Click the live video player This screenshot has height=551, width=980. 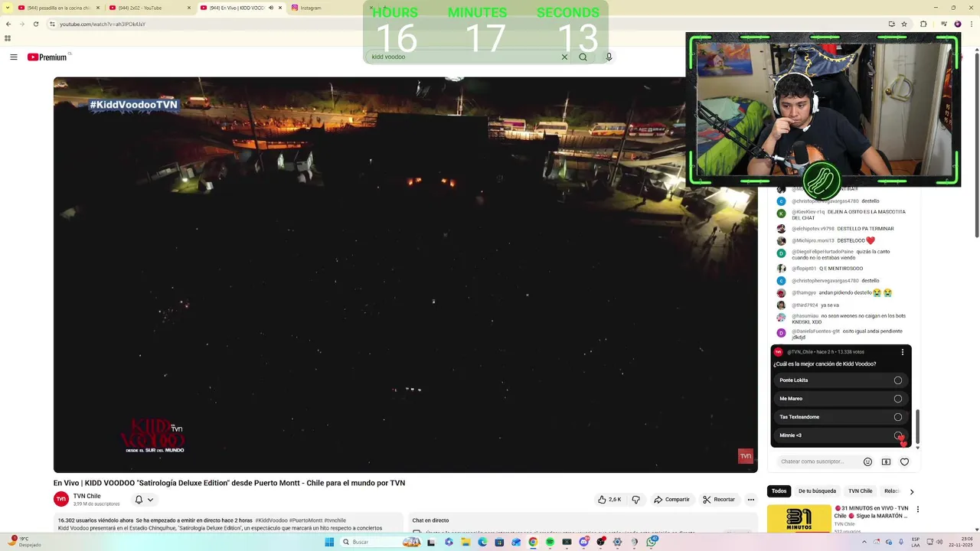[x=406, y=275]
